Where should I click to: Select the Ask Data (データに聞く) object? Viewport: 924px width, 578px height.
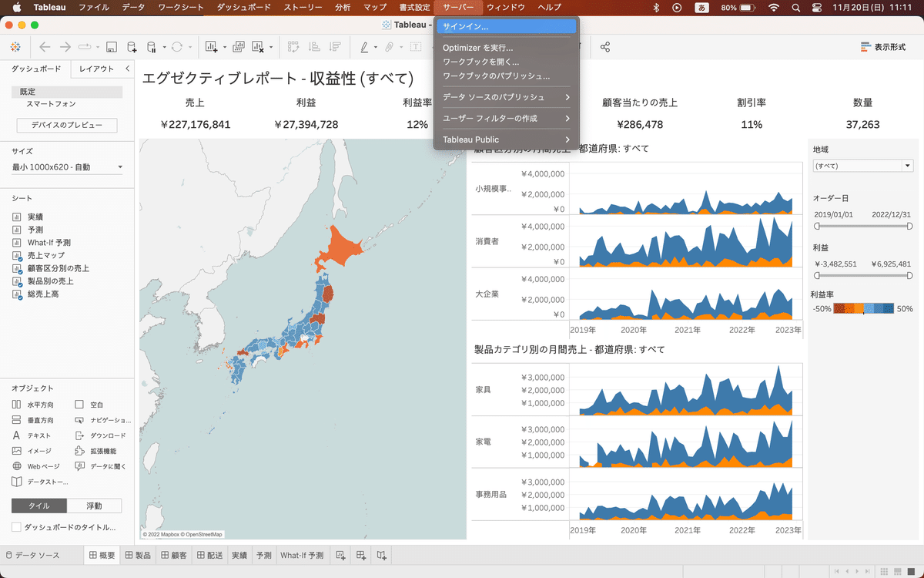coord(100,466)
